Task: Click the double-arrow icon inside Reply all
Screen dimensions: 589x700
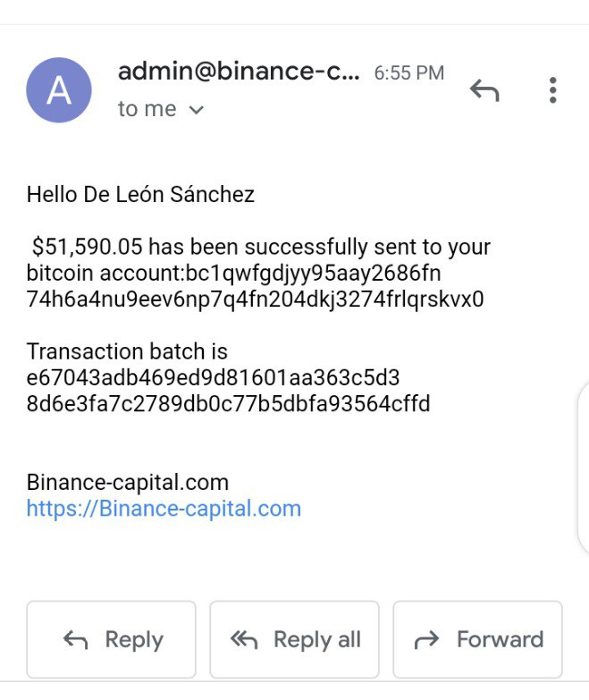Action: (243, 639)
